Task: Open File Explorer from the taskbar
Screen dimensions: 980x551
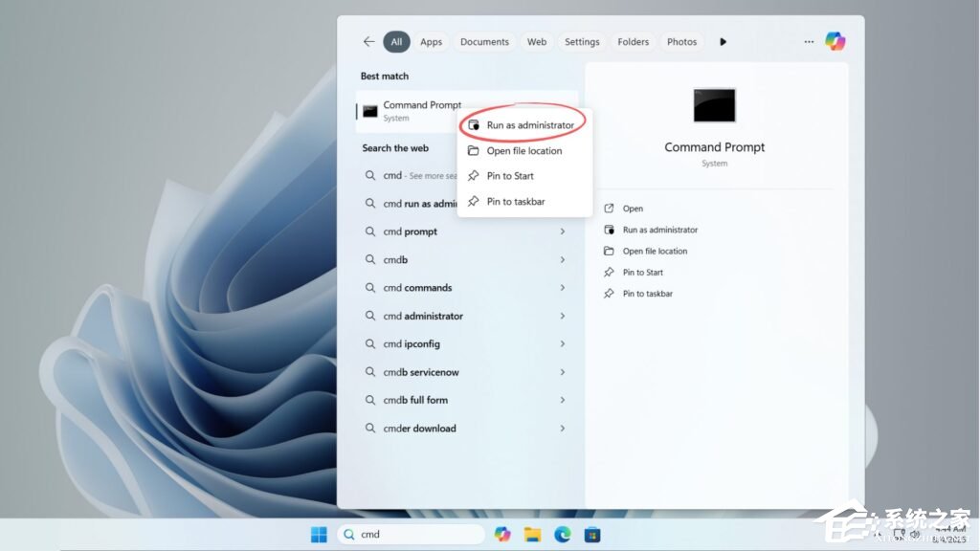Action: [x=532, y=534]
